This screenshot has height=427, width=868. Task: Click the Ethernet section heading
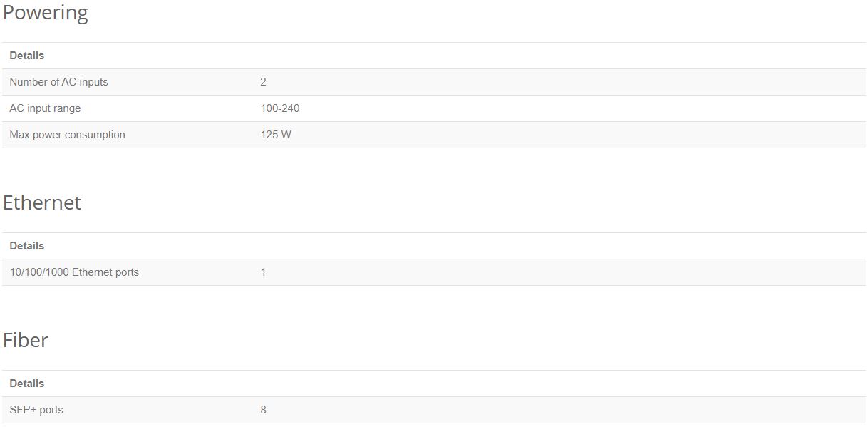[x=42, y=202]
